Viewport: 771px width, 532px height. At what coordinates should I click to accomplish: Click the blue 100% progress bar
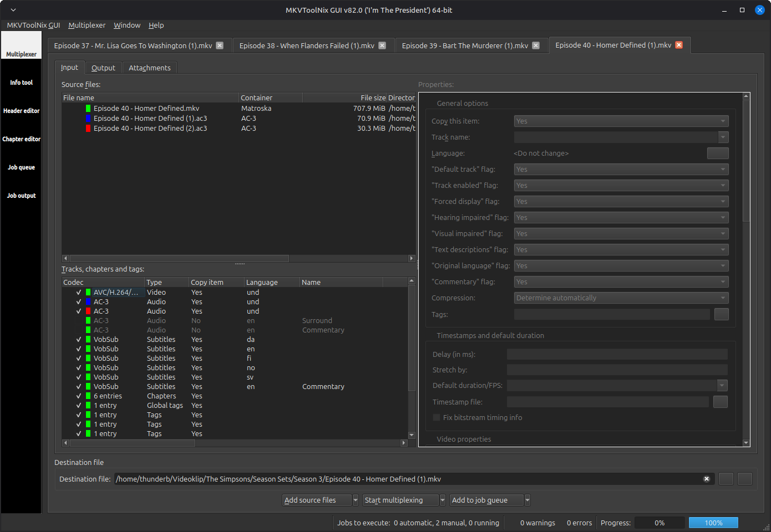tap(713, 523)
